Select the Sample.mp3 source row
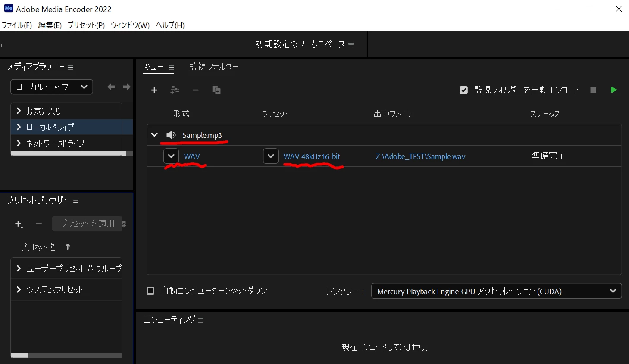The height and width of the screenshot is (364, 629). [384, 135]
